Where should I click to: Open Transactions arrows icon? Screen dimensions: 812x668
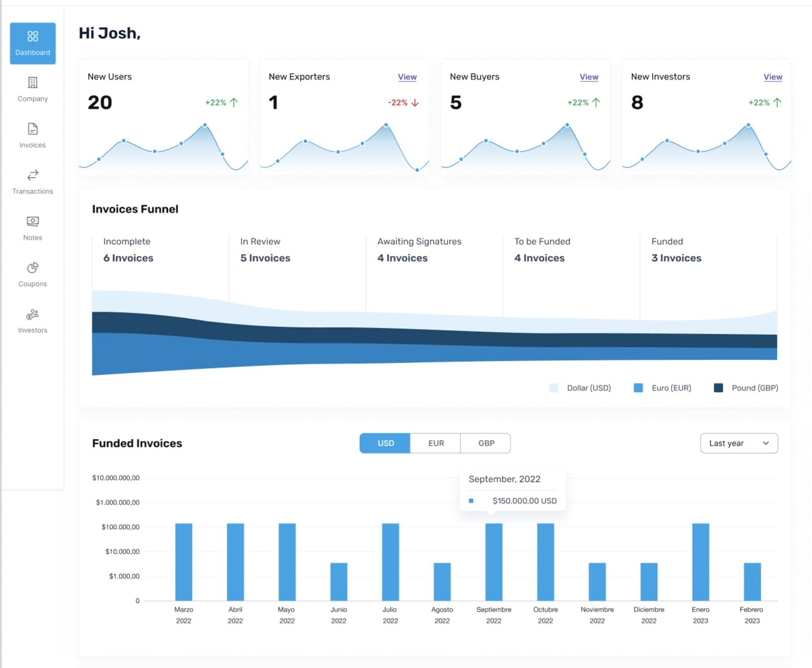point(32,175)
